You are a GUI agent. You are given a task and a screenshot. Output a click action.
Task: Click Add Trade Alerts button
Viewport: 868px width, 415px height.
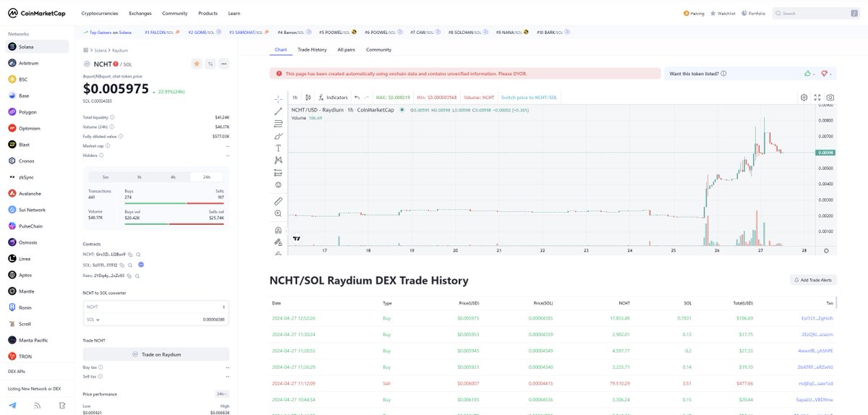click(814, 280)
